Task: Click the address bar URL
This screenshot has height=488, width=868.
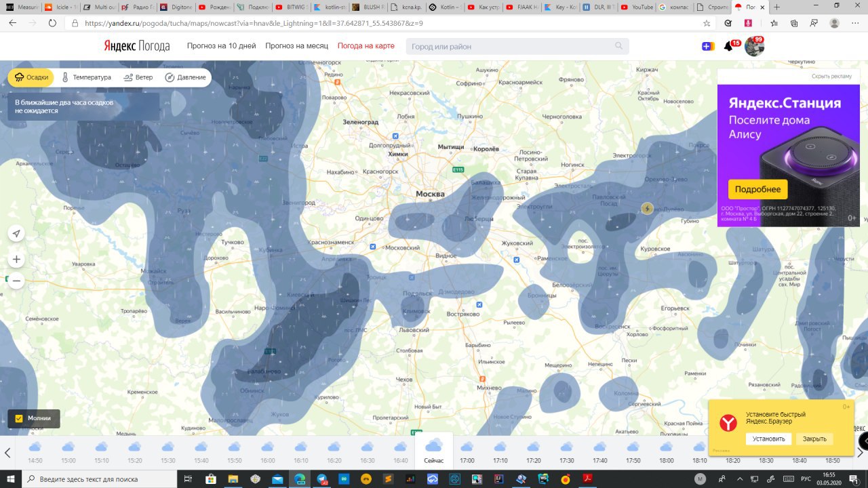Action: pos(254,22)
